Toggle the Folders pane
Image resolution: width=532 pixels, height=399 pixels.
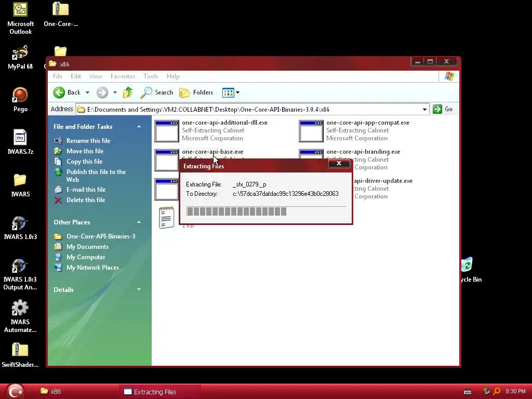196,92
